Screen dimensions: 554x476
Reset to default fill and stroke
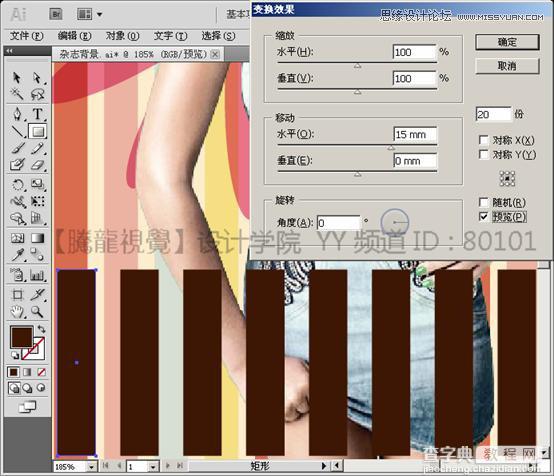tap(14, 355)
